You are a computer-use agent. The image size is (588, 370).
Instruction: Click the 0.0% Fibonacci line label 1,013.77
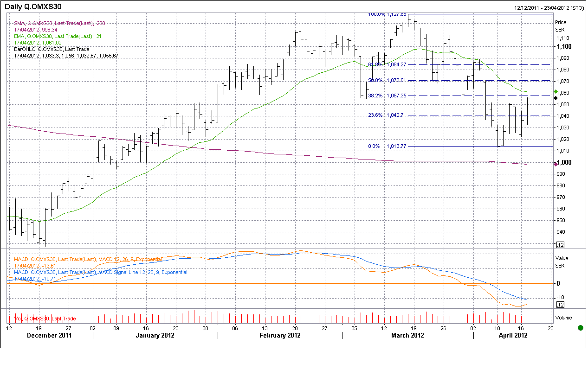coord(388,146)
